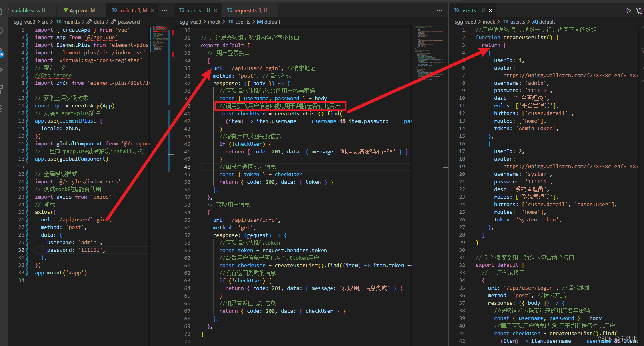Click default symbol icon in right breadcrumb
The image size is (644, 346).
click(535, 22)
